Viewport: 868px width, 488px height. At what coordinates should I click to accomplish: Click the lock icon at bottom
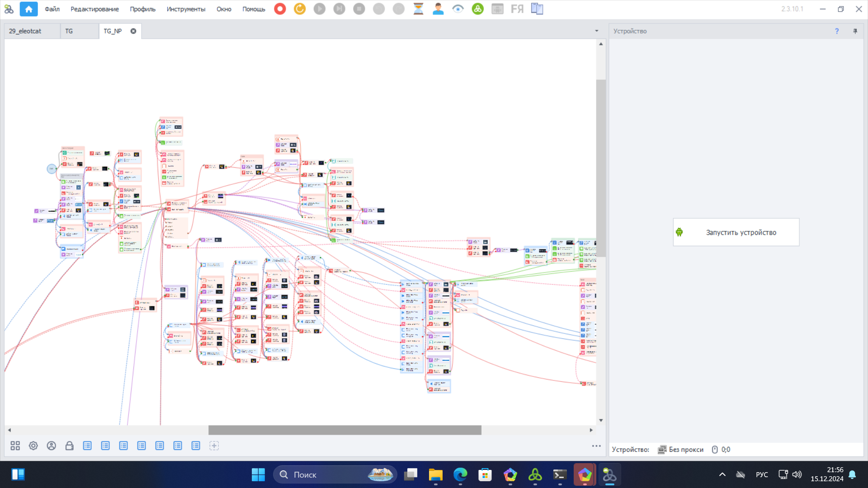[69, 446]
